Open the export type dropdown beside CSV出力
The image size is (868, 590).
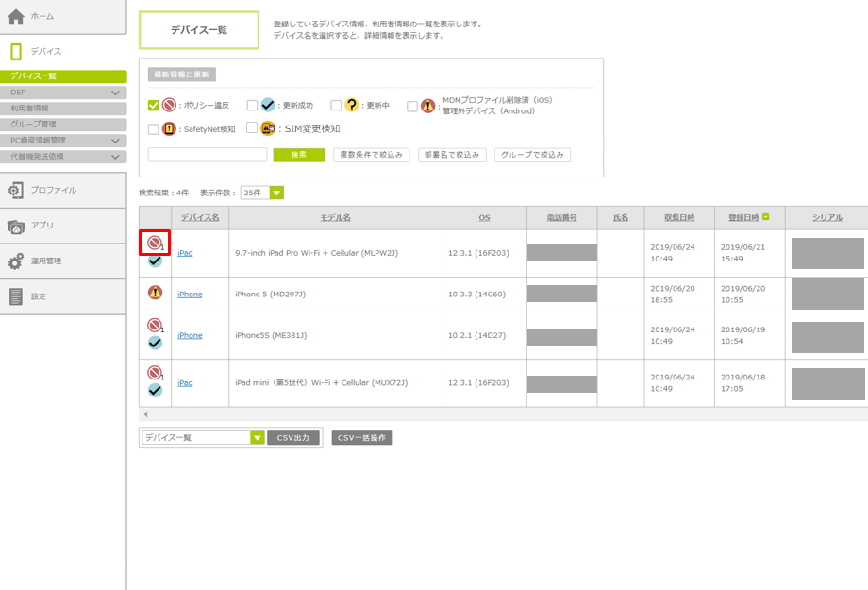[x=257, y=438]
